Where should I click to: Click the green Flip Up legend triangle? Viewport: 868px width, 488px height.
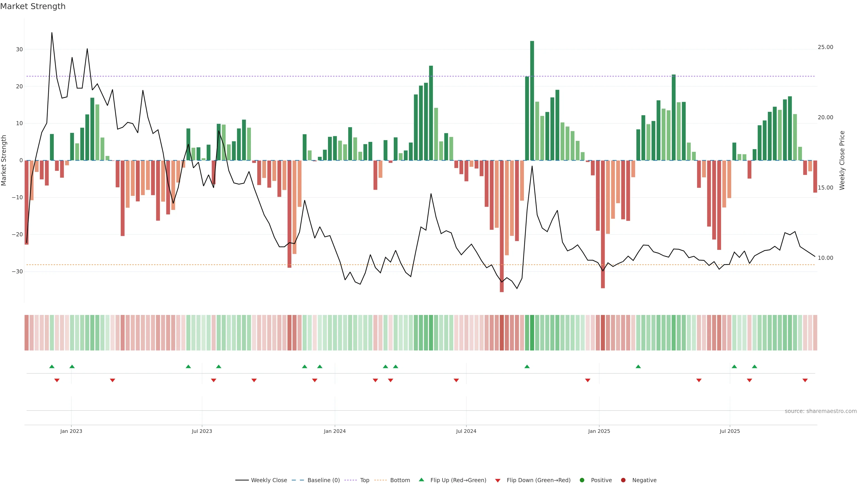(x=421, y=480)
